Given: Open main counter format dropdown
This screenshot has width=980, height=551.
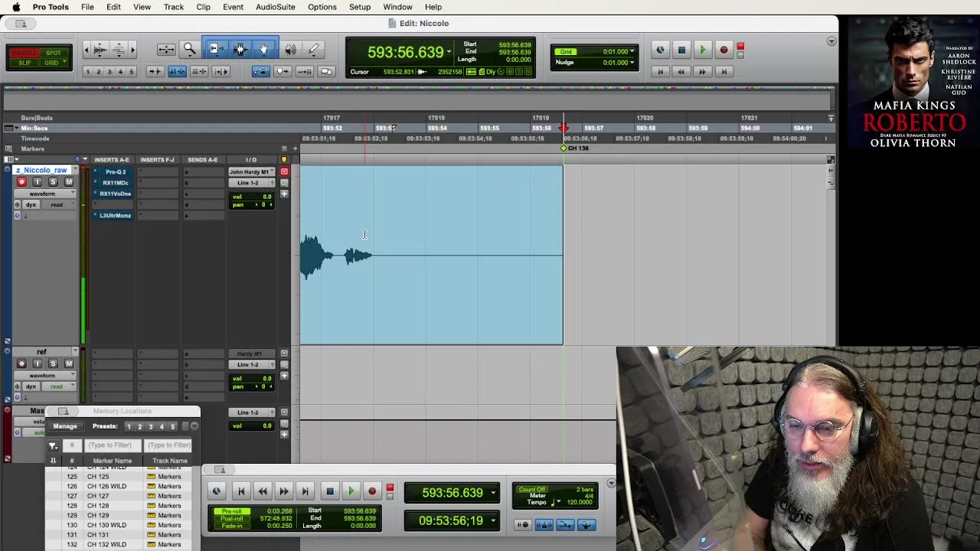Looking at the screenshot, I should (449, 52).
